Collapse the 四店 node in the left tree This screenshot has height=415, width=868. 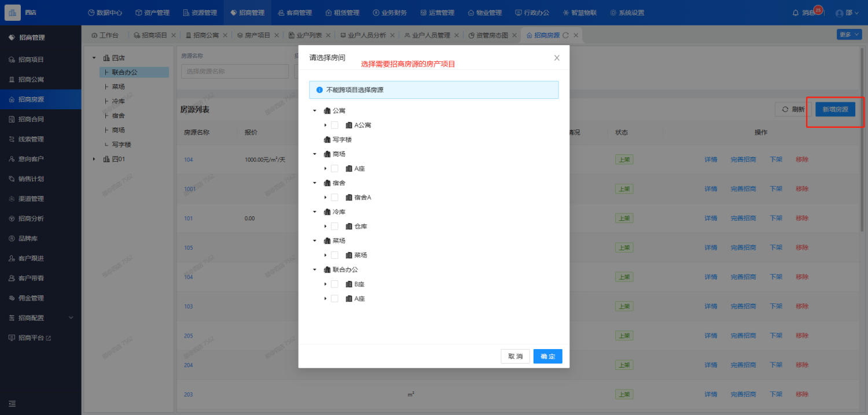pos(94,58)
